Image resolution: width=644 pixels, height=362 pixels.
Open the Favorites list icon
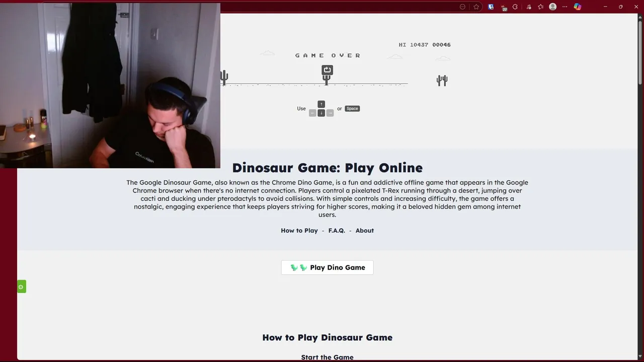[541, 7]
